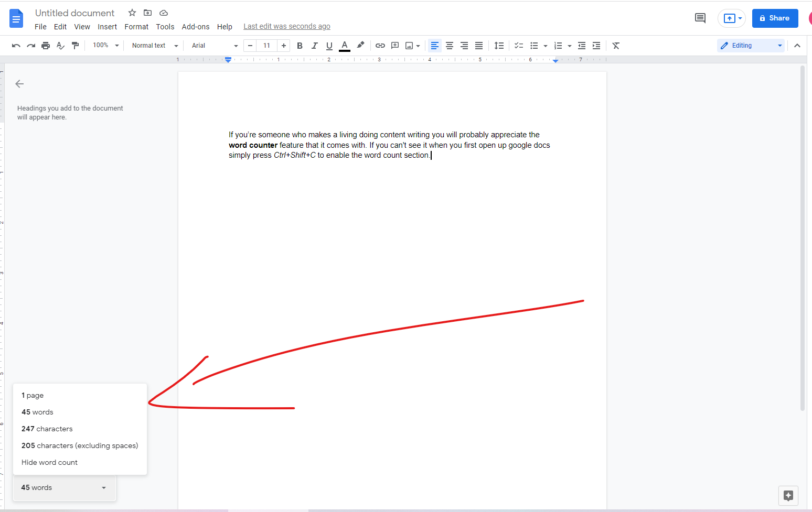
Task: Open the numbered list options arrow
Action: (x=570, y=46)
